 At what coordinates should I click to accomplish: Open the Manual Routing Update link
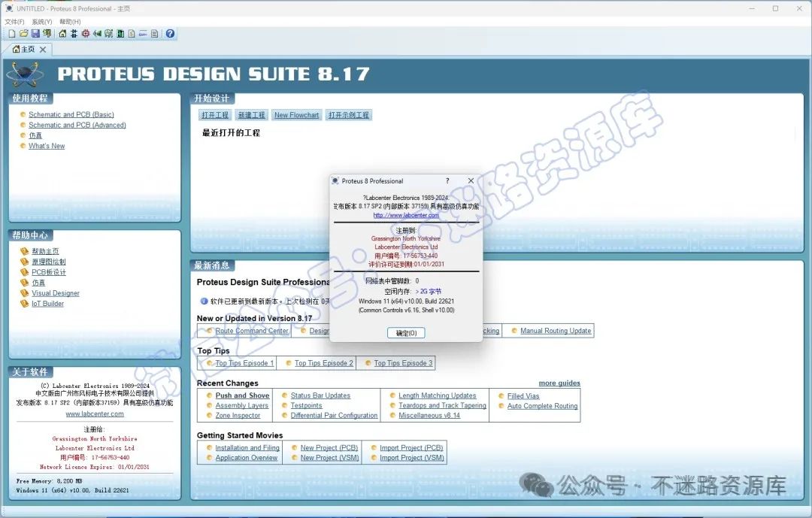[556, 331]
